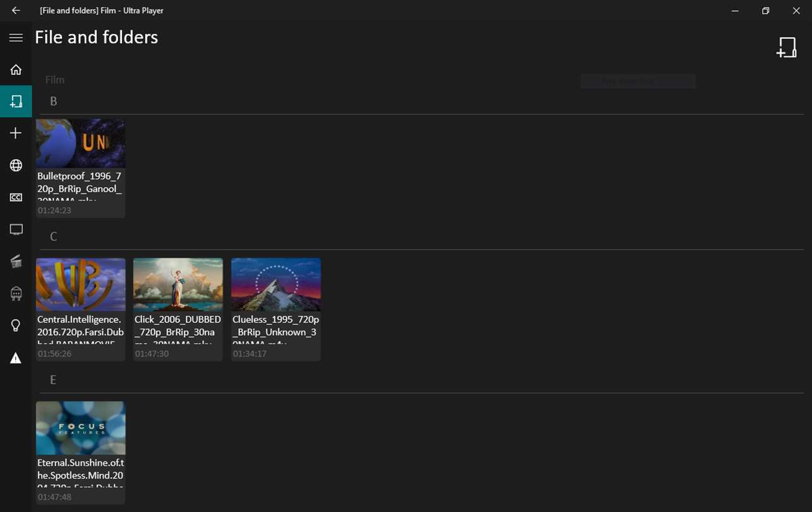Jump to letter group E header
Viewport: 812px width, 512px height.
[x=53, y=380]
